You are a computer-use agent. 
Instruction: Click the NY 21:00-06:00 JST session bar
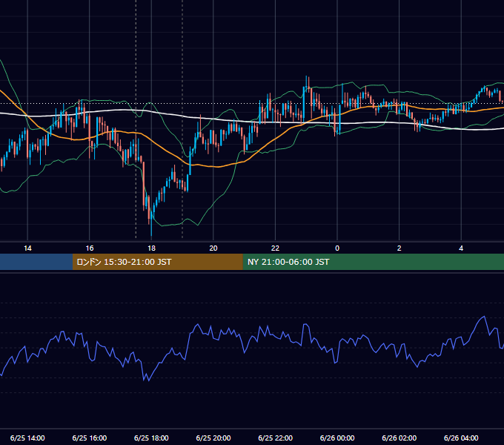coord(373,262)
